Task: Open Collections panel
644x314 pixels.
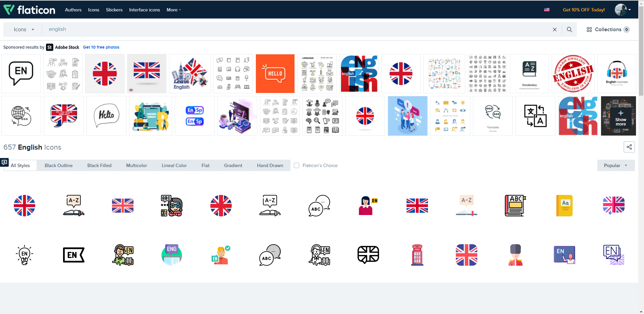Action: (608, 30)
